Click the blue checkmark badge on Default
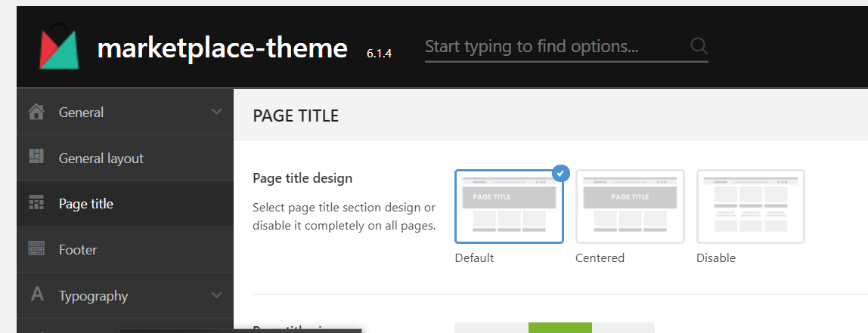 coord(560,174)
